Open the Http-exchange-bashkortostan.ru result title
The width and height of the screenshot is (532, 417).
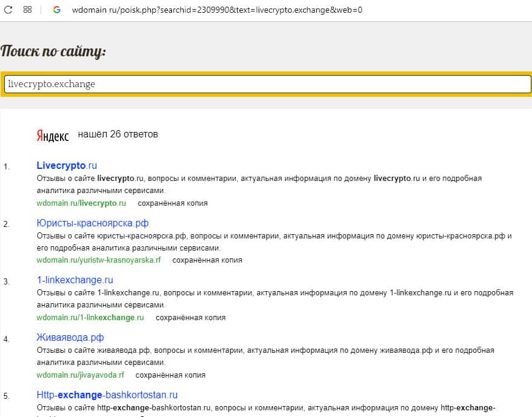[x=107, y=395]
